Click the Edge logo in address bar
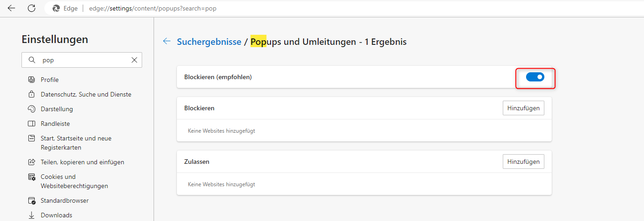 (57, 8)
